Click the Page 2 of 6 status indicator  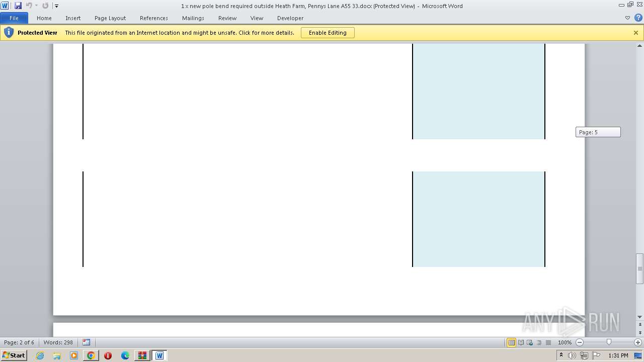click(x=19, y=342)
